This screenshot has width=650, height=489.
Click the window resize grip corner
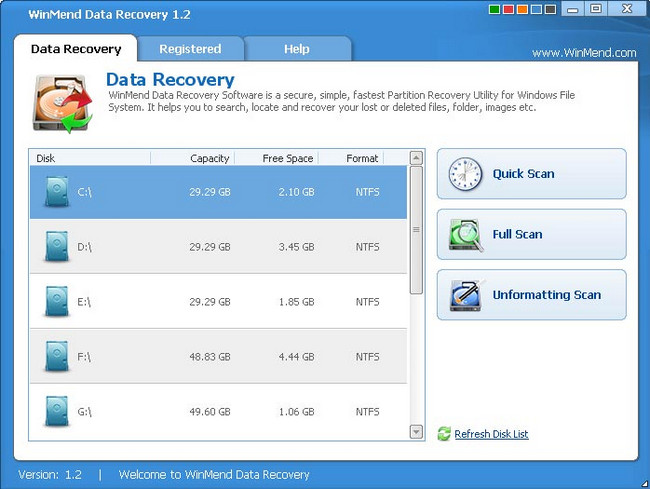[x=645, y=483]
